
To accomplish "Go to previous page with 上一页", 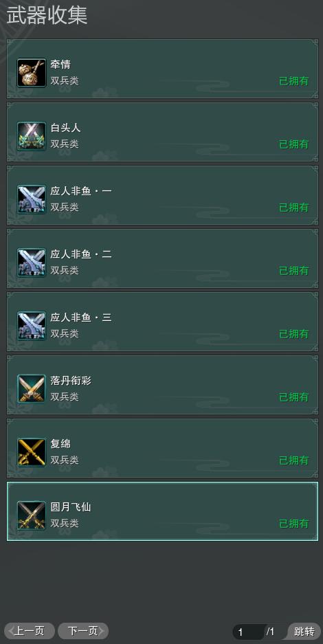I will [29, 631].
